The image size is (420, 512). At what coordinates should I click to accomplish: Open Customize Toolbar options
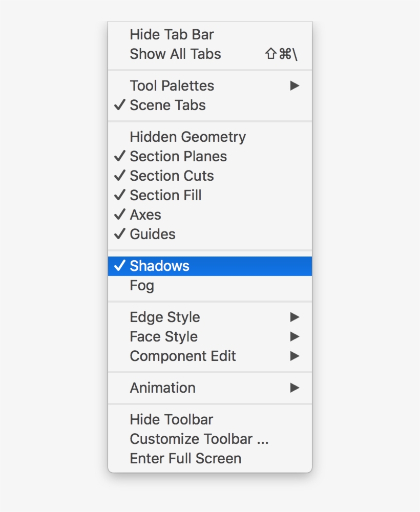[199, 439]
